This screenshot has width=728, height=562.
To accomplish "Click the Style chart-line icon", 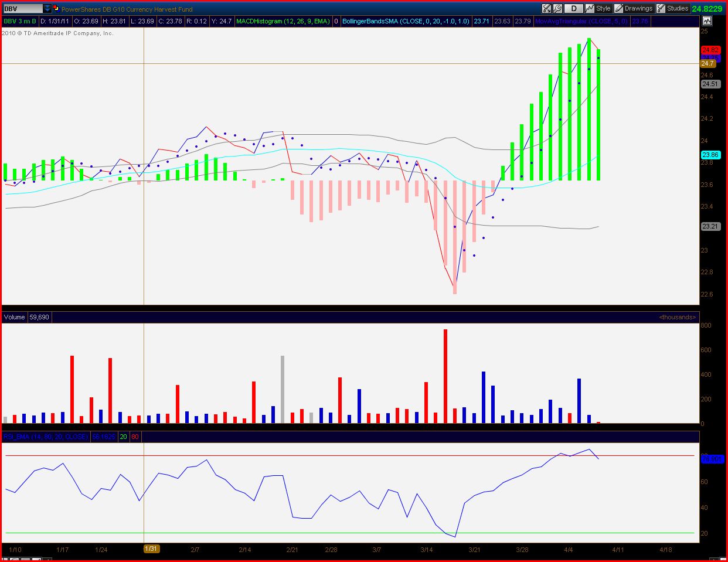I will (590, 8).
